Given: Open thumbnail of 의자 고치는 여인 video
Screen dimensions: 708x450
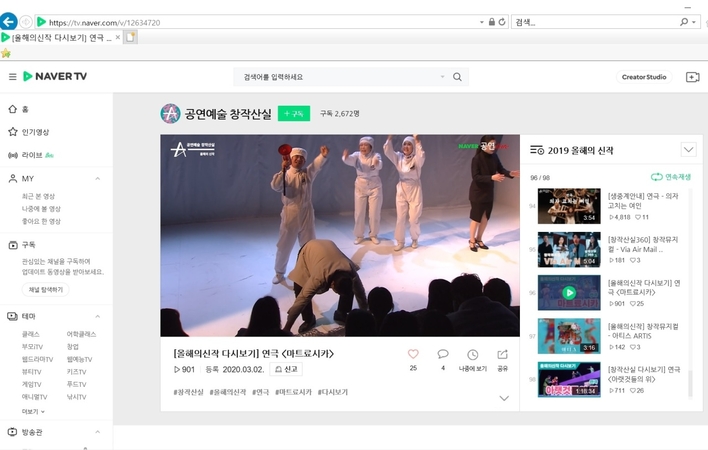Looking at the screenshot, I should click(569, 206).
